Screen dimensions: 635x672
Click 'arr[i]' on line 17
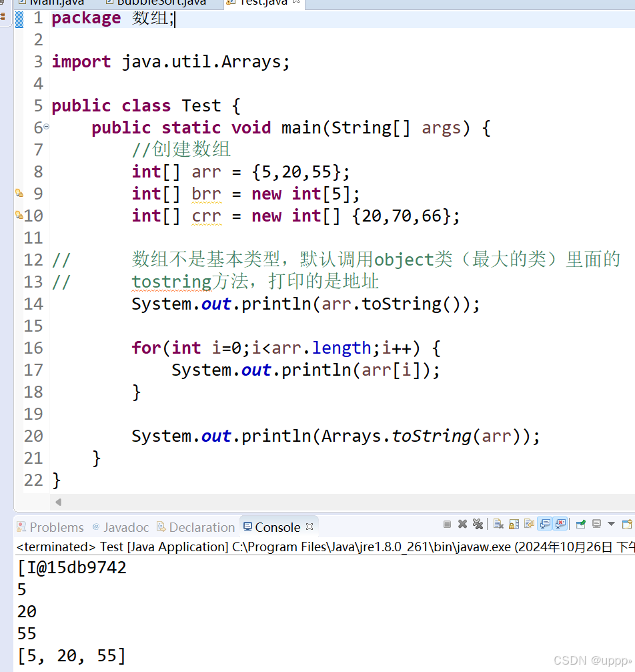[391, 370]
